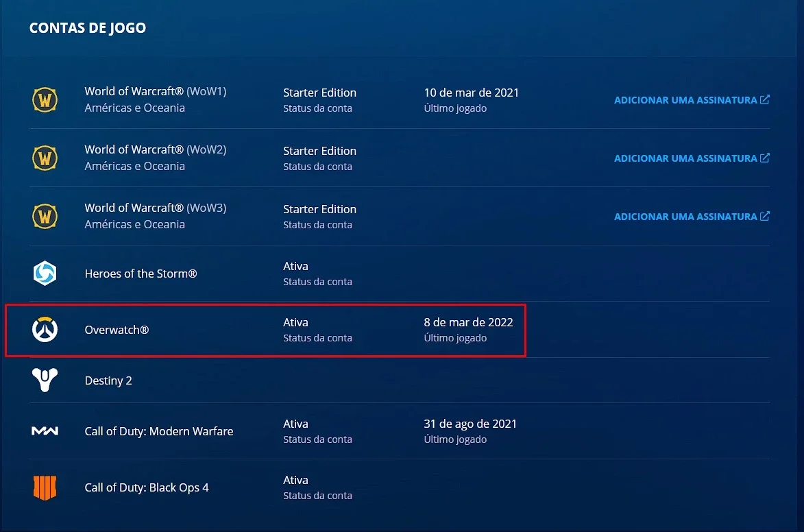Click Américas e Oceania under WoW3
The height and width of the screenshot is (532, 804).
(x=134, y=224)
